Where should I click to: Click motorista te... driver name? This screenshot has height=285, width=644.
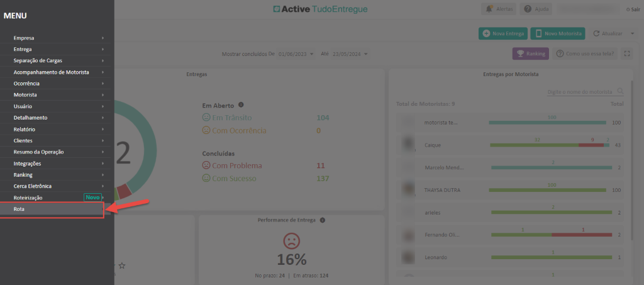[441, 123]
